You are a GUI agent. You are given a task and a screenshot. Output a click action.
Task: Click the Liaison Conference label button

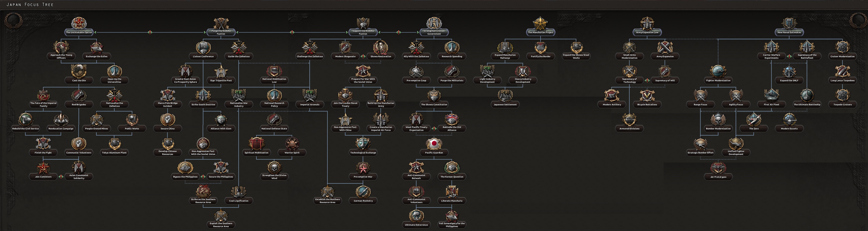[203, 57]
